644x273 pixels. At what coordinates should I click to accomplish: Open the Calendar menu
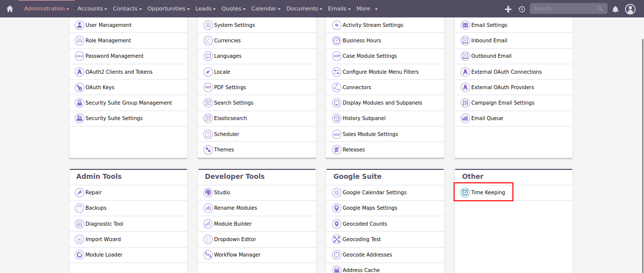click(x=266, y=8)
